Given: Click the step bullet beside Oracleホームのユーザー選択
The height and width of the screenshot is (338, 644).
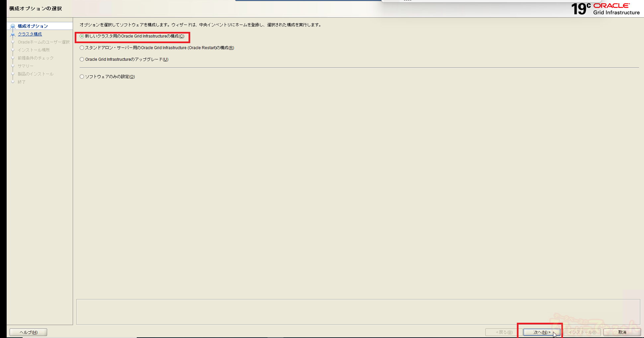Looking at the screenshot, I should point(13,42).
